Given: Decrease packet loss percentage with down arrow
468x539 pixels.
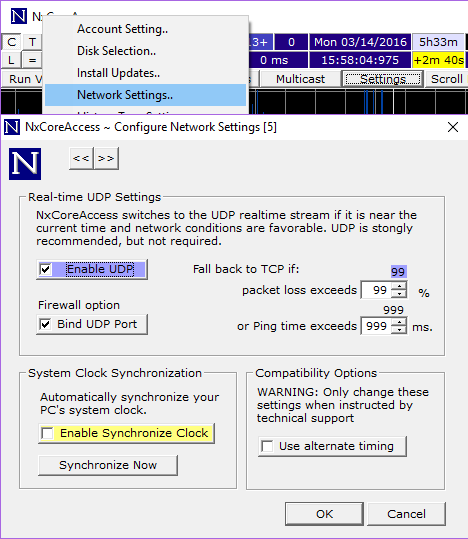Looking at the screenshot, I should [399, 294].
